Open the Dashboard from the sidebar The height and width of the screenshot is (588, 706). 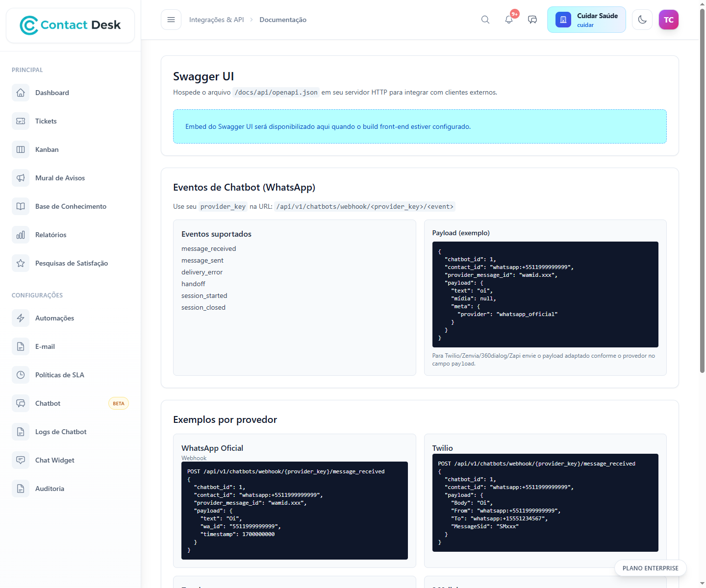52,93
